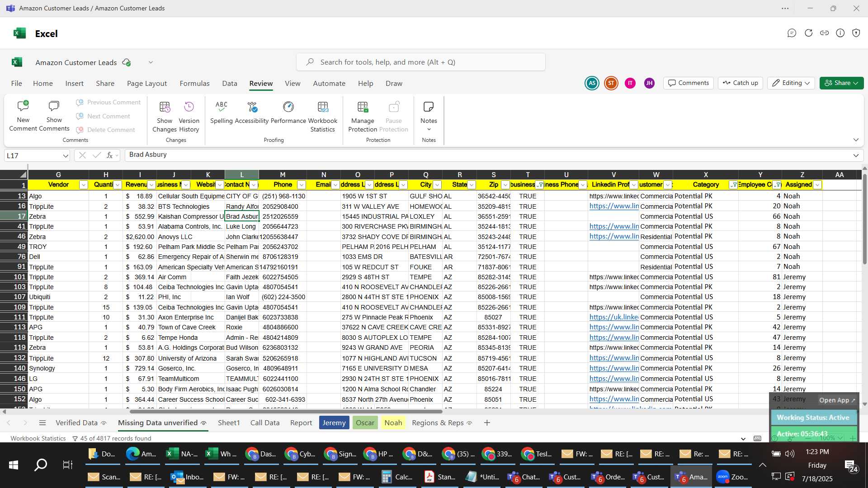This screenshot has height=488, width=868.
Task: Click Workbook Statistics in the status bar
Action: pos(38,438)
